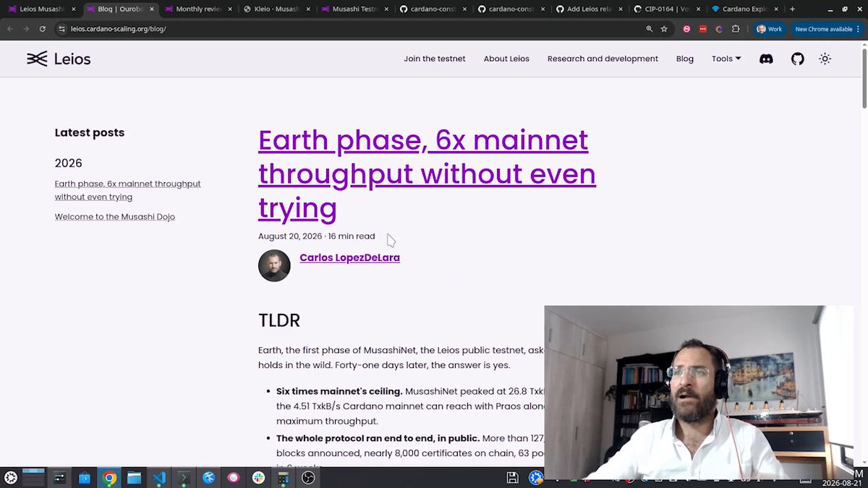Click the post date August 20, 2026
This screenshot has width=868, height=488.
pyautogui.click(x=290, y=236)
